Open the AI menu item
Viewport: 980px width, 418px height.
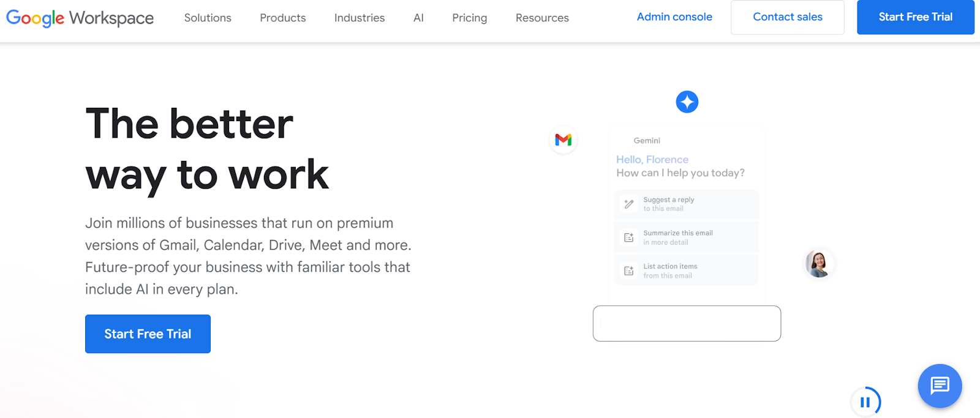(x=418, y=18)
